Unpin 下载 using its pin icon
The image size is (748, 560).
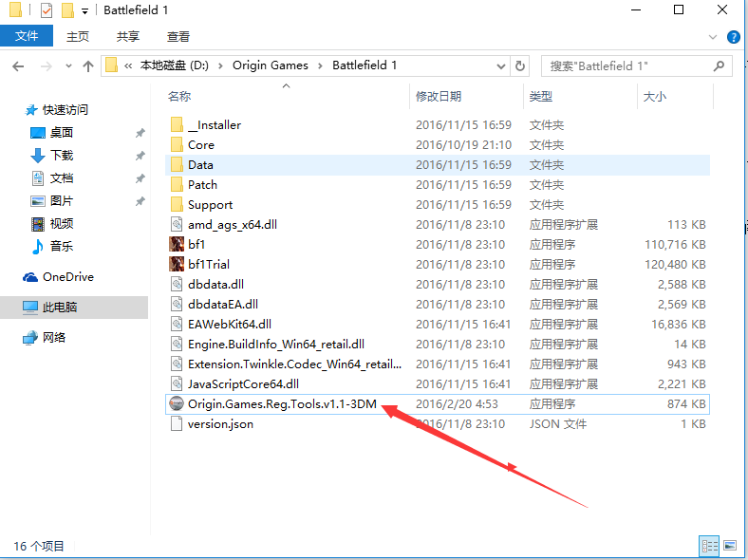click(140, 156)
